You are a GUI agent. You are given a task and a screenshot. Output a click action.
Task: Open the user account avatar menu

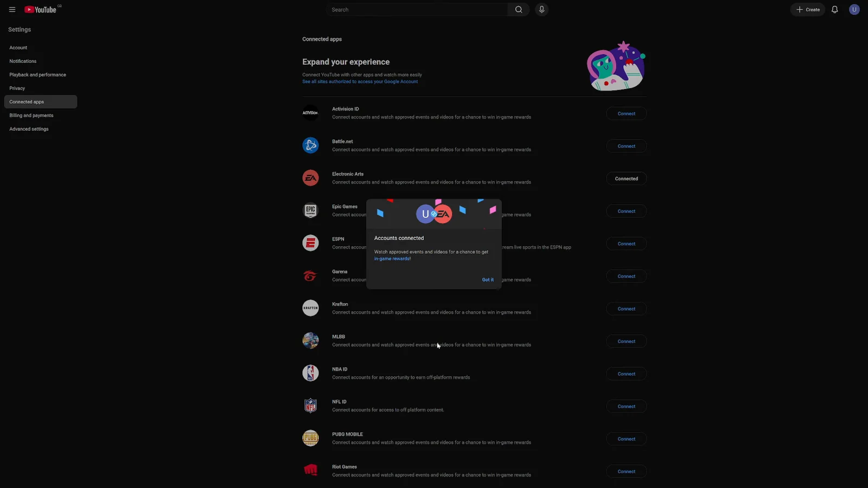(x=854, y=10)
